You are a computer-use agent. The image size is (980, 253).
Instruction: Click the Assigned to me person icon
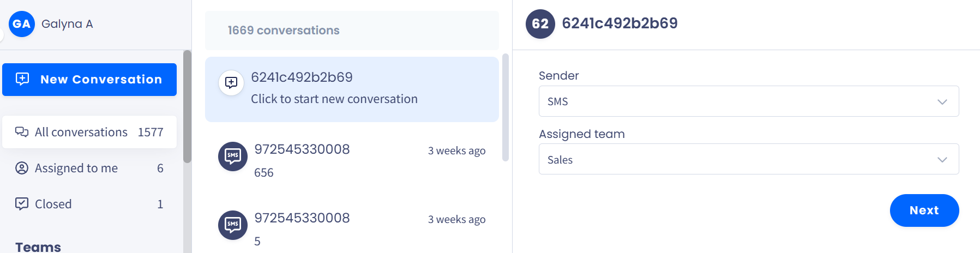tap(22, 168)
